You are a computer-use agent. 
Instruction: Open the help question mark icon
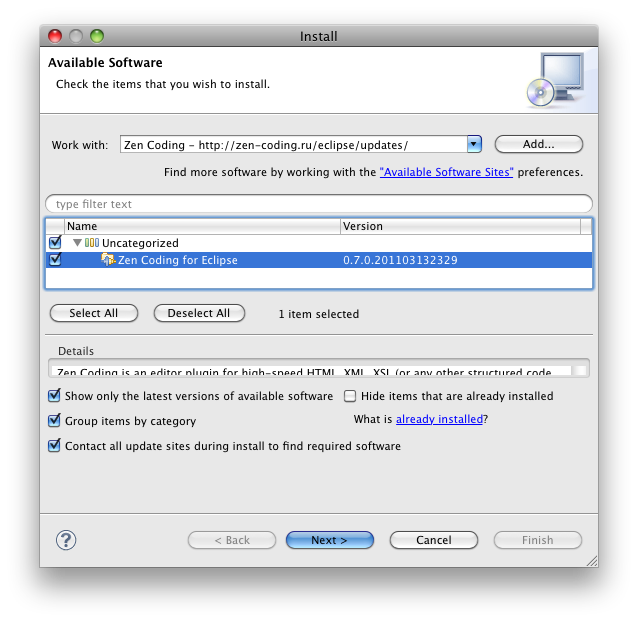66,540
